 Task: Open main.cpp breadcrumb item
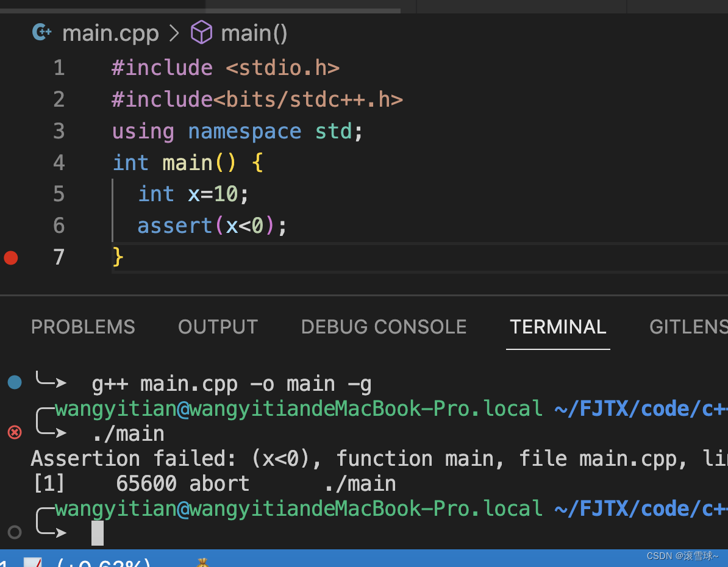tap(110, 34)
